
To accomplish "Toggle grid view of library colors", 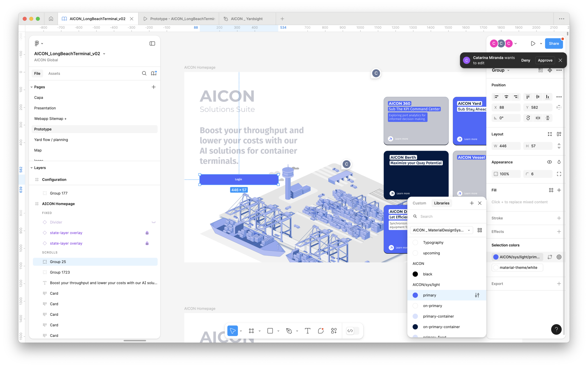I will 479,230.
